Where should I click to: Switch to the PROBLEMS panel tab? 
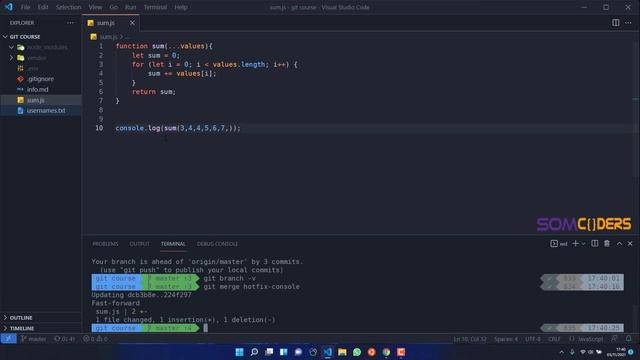tap(105, 244)
